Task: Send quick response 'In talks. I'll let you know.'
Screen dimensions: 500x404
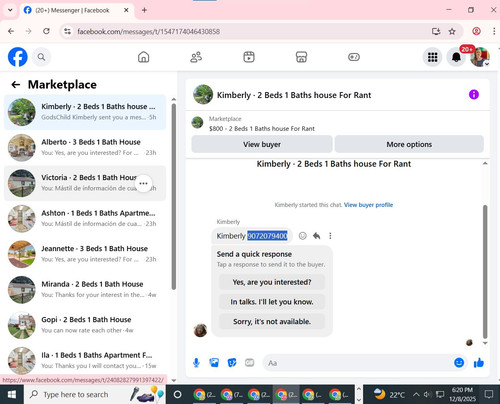Action: click(x=272, y=302)
